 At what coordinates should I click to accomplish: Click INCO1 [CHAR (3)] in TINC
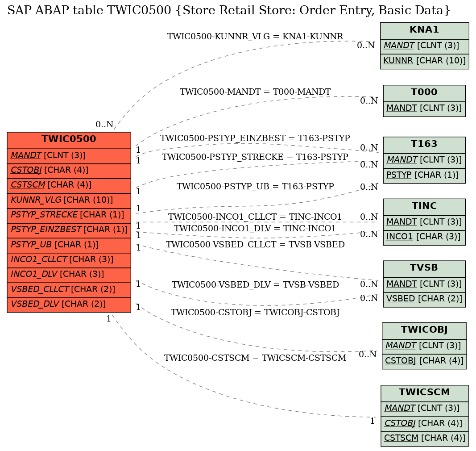(424, 237)
